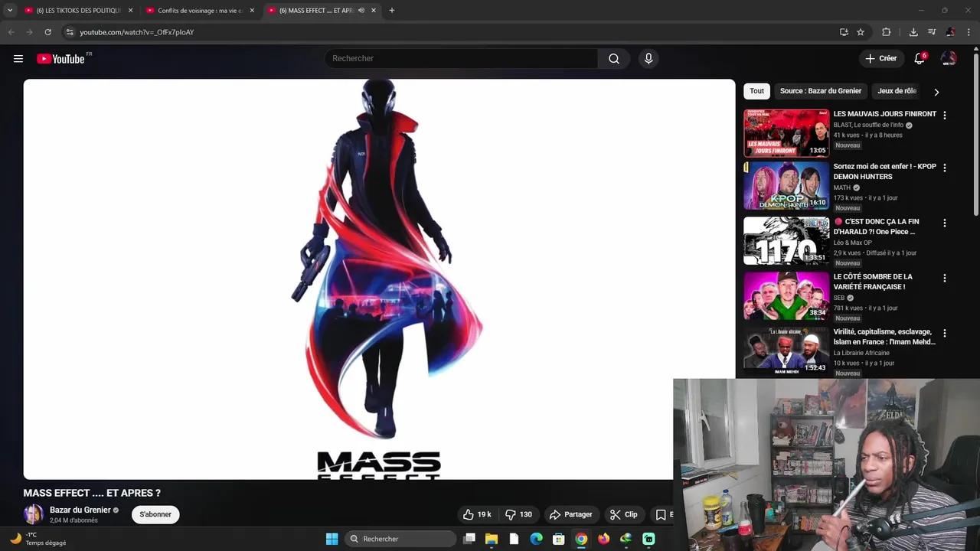Select the Tout filter chip
980x551 pixels.
pyautogui.click(x=756, y=91)
